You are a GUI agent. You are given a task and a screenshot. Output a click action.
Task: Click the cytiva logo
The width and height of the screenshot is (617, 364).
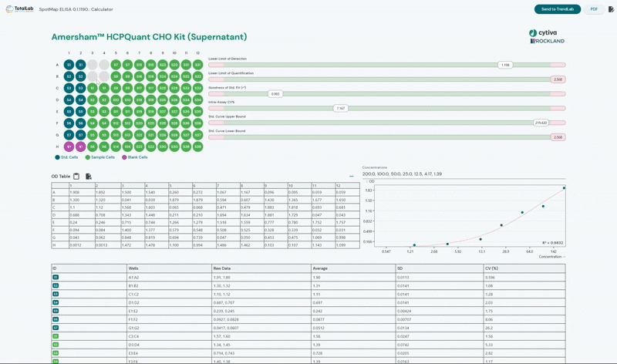543,32
